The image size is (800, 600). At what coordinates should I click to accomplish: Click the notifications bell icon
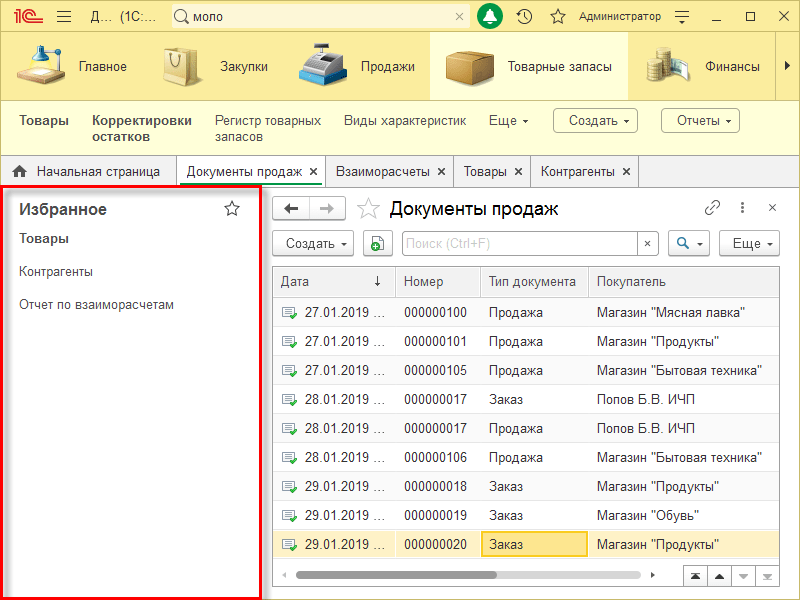(490, 17)
